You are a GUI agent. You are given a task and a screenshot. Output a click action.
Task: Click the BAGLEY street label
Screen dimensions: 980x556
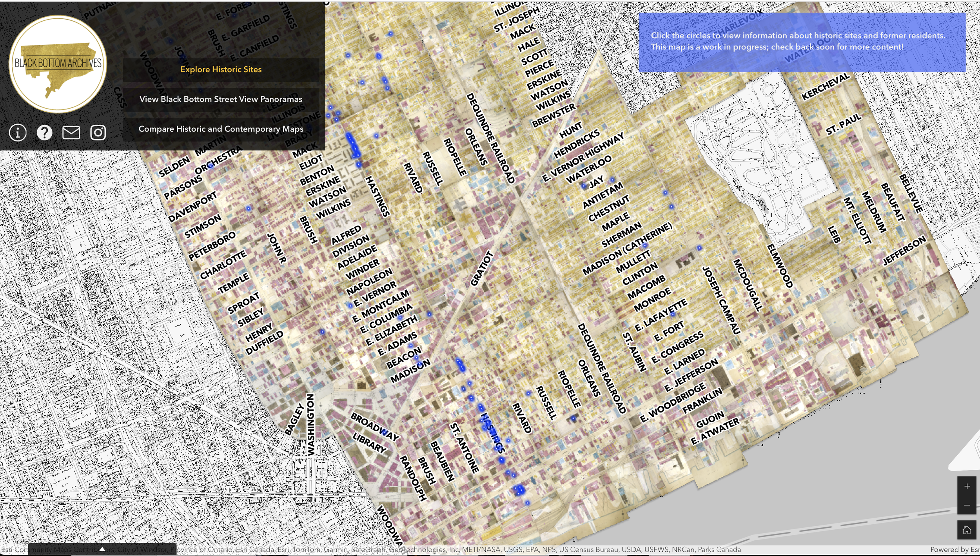294,420
